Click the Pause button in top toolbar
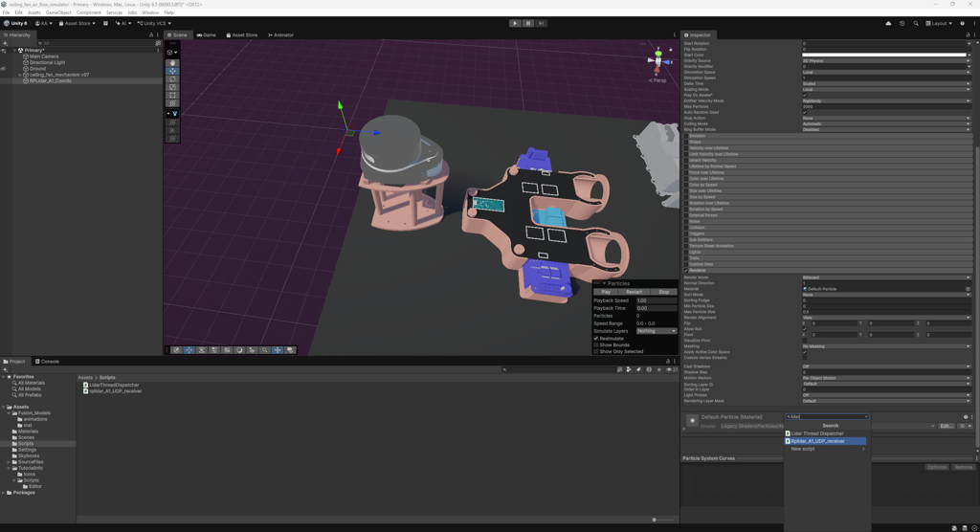 coord(528,23)
